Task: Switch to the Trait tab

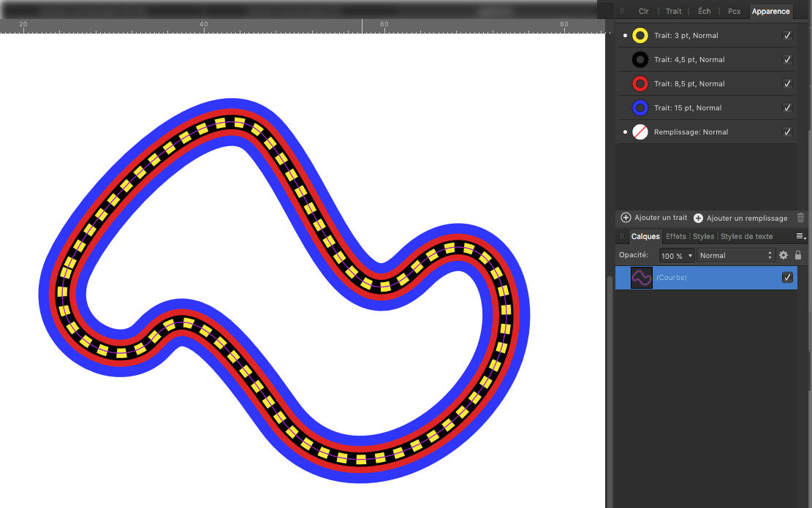Action: pyautogui.click(x=673, y=11)
